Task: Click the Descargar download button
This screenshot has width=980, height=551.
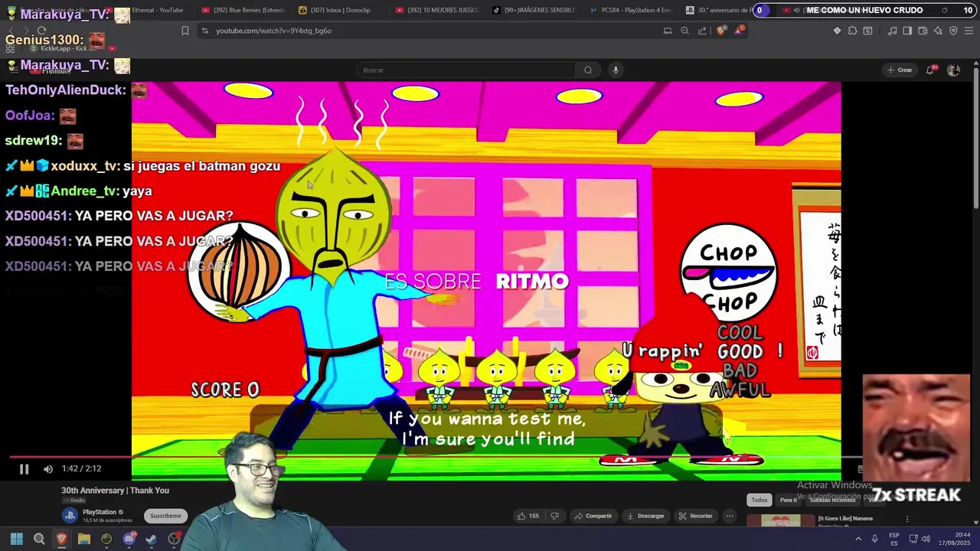Action: (645, 516)
